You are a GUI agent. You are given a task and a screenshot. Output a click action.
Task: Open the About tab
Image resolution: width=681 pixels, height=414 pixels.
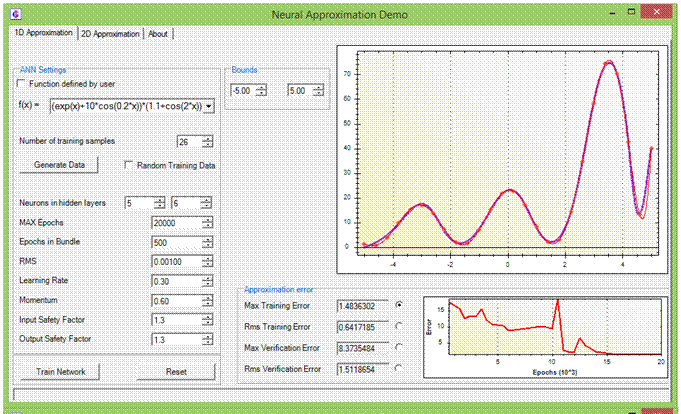[158, 33]
